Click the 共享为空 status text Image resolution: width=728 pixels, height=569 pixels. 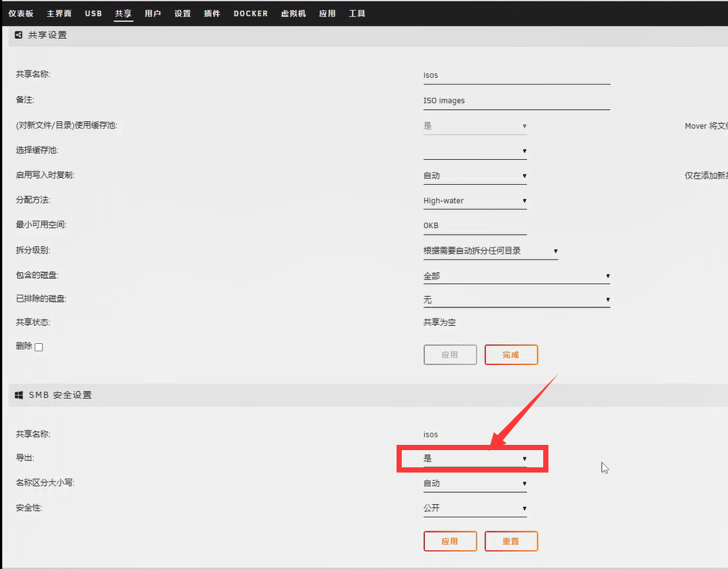pyautogui.click(x=439, y=322)
